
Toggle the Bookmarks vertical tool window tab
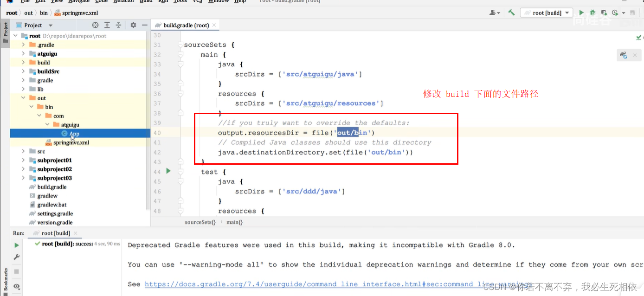[6, 279]
